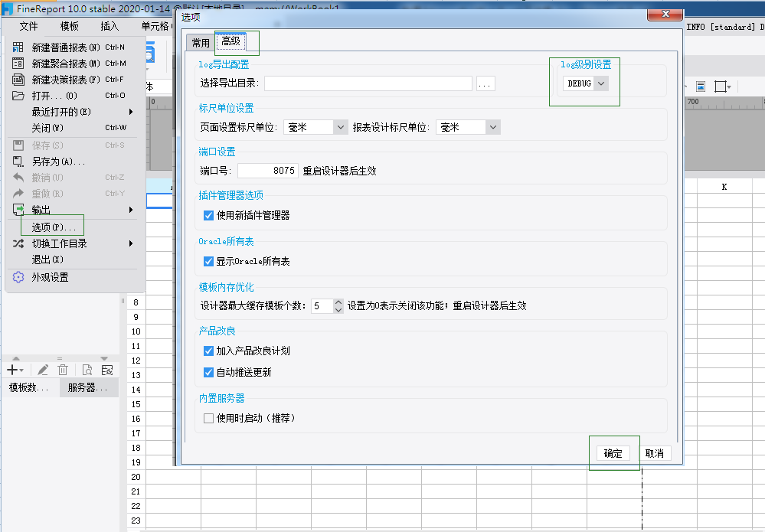The height and width of the screenshot is (532, 765).
Task: Open the DEBUG log level dropdown
Action: (x=586, y=83)
